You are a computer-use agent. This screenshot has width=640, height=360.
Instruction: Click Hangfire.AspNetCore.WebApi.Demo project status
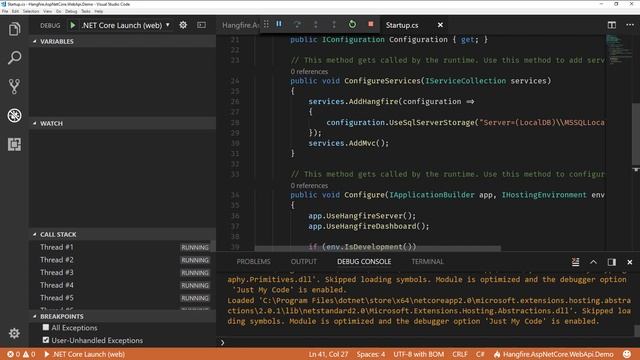click(553, 354)
